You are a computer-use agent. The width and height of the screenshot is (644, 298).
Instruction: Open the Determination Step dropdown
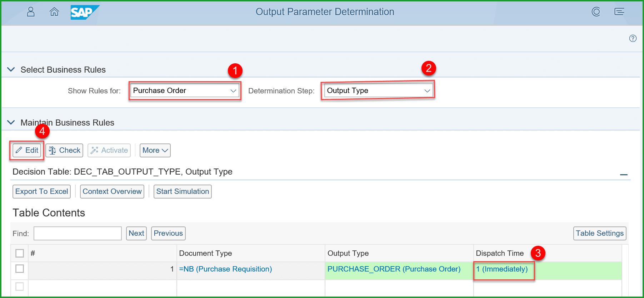pyautogui.click(x=378, y=91)
